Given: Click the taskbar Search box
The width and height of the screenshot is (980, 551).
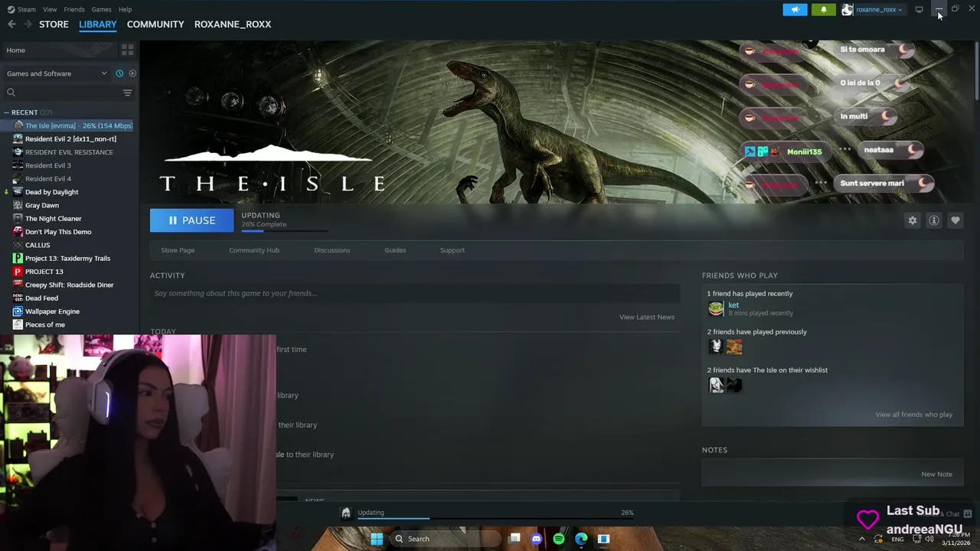Looking at the screenshot, I should [446, 539].
